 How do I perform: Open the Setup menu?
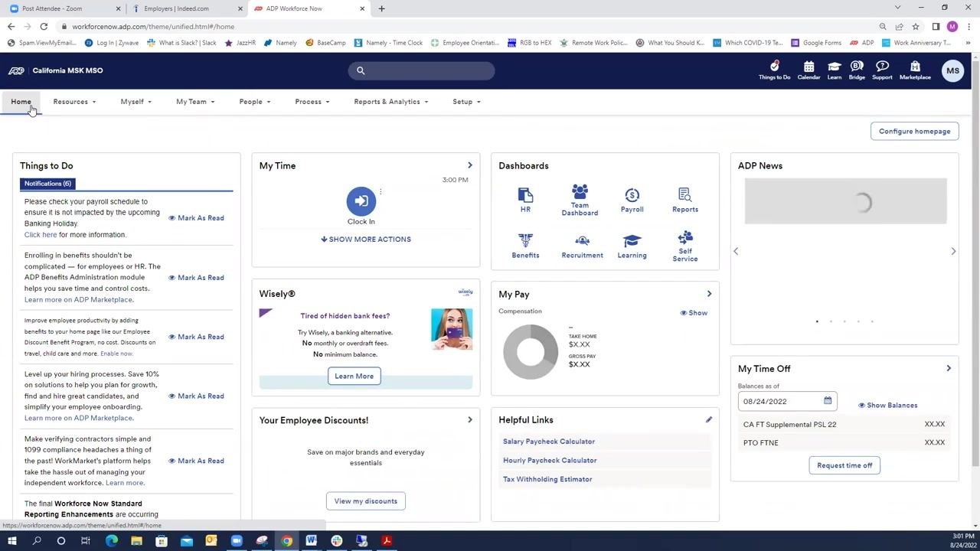pyautogui.click(x=466, y=102)
